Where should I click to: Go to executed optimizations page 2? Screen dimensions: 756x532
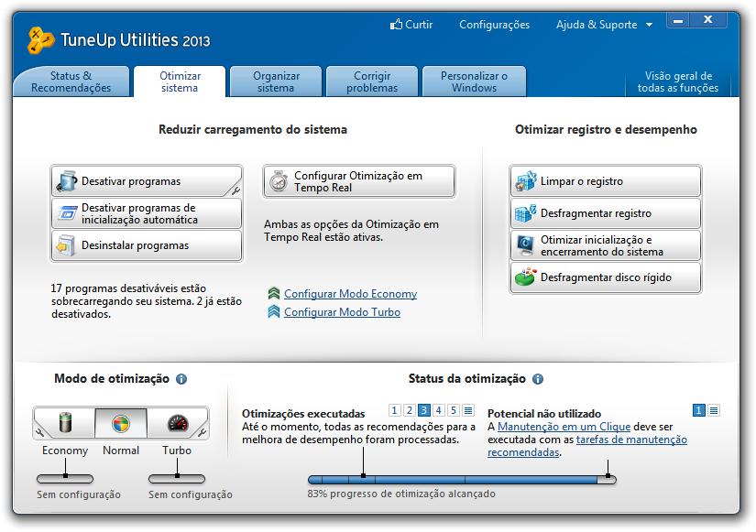tap(410, 410)
